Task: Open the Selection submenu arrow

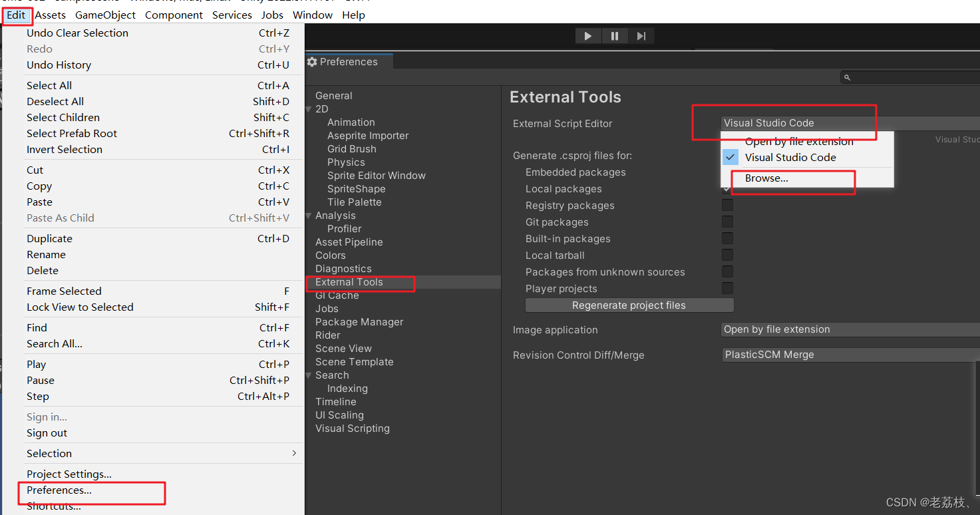Action: click(294, 453)
